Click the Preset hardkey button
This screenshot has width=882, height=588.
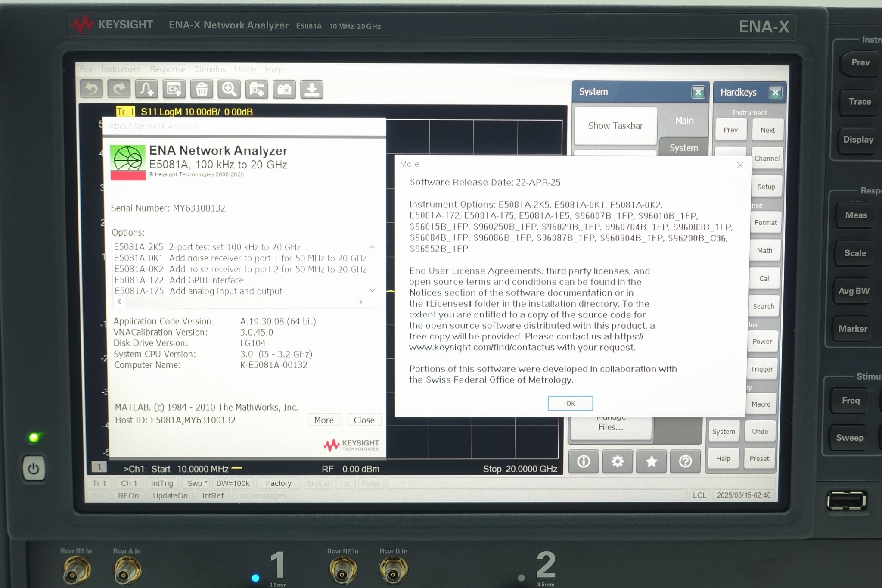[759, 459]
